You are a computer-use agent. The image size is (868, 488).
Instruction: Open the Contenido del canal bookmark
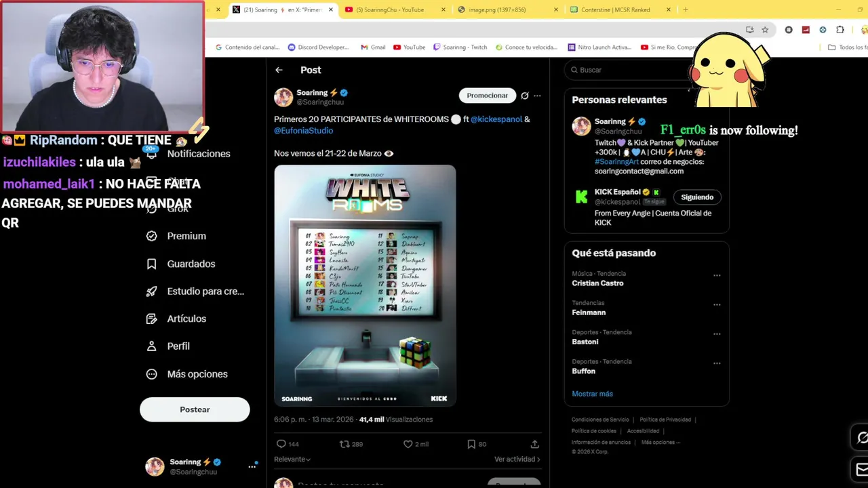pos(248,47)
